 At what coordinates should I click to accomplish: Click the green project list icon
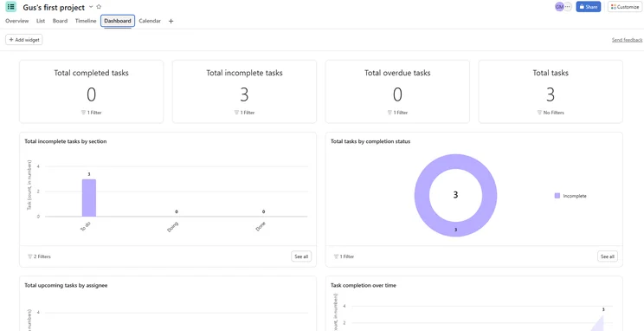11,7
